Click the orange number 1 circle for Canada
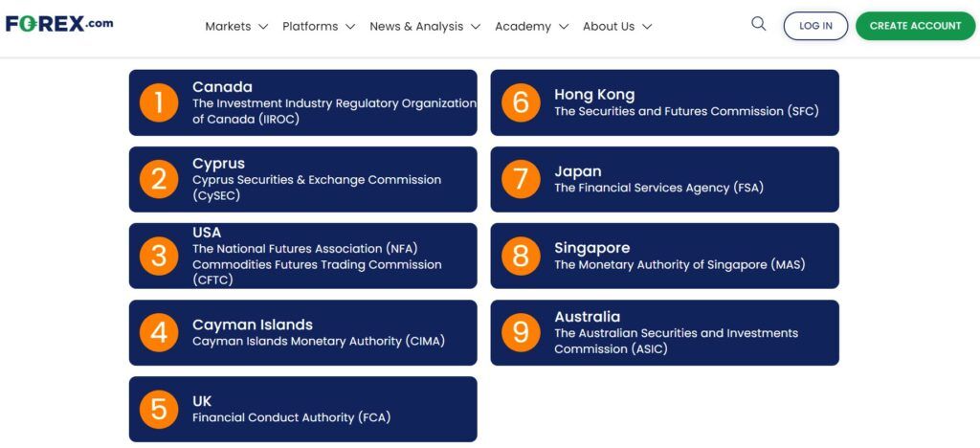This screenshot has height=448, width=980. [159, 102]
